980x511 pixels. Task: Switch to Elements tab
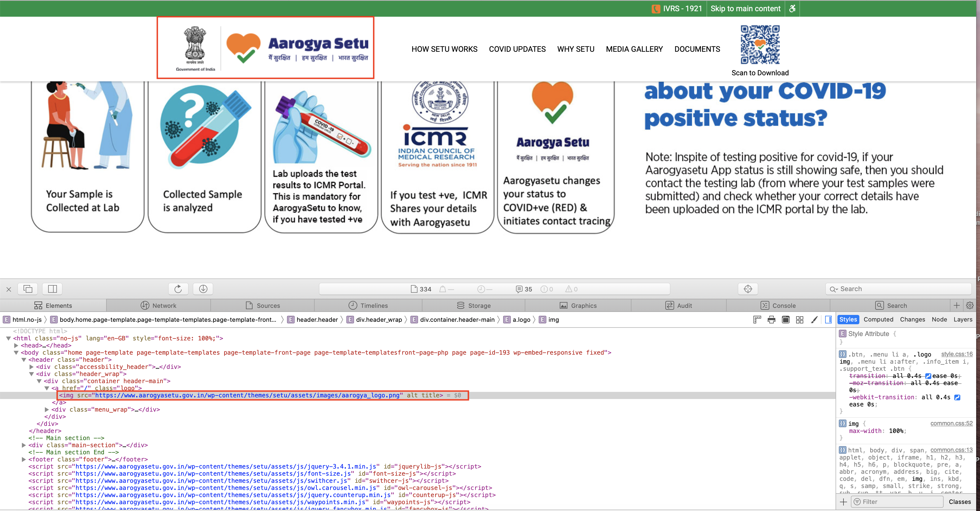click(x=53, y=306)
